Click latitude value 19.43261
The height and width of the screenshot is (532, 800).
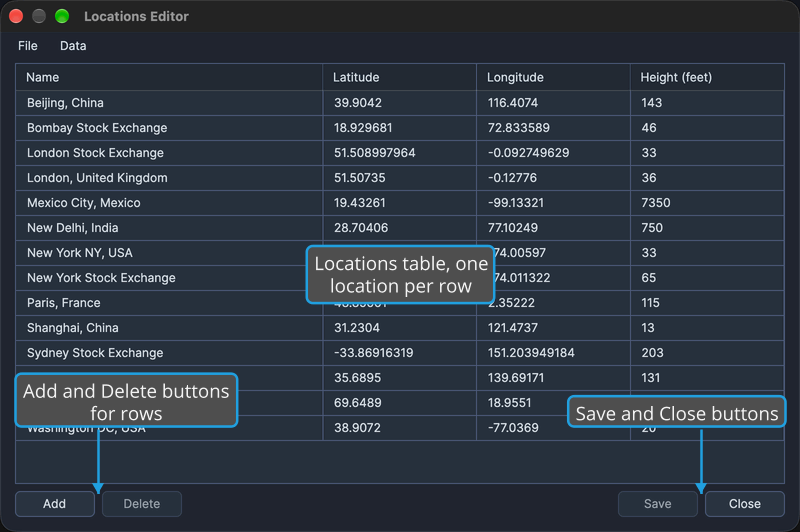point(399,203)
